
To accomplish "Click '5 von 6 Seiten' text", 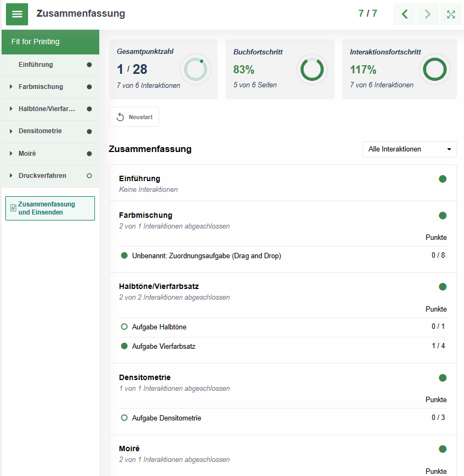I will click(255, 85).
